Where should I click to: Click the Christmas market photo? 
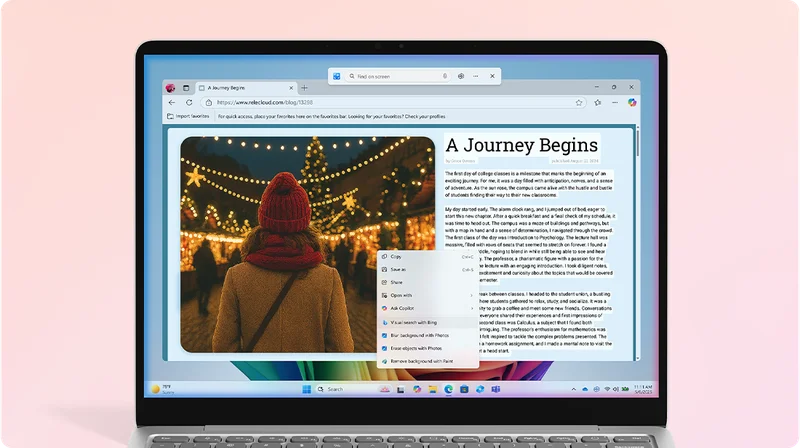pyautogui.click(x=308, y=244)
